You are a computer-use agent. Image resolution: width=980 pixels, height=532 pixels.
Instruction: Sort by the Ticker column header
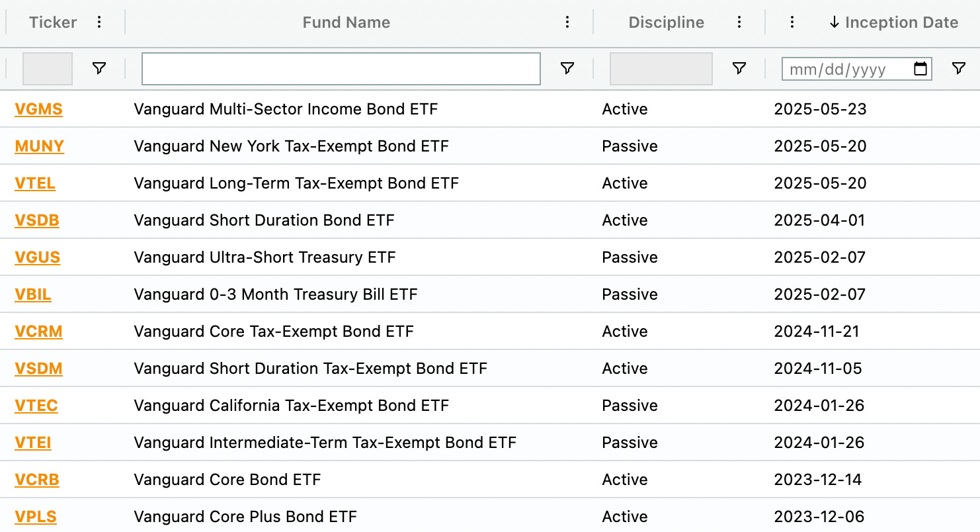tap(53, 22)
